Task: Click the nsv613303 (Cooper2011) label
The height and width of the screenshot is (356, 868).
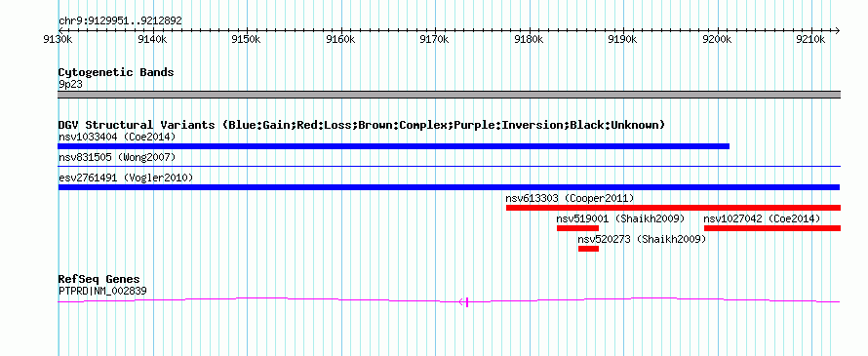Action: (571, 198)
